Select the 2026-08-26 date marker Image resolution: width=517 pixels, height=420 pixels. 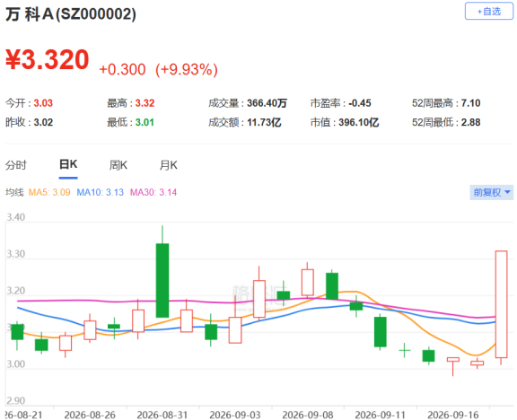click(x=90, y=415)
